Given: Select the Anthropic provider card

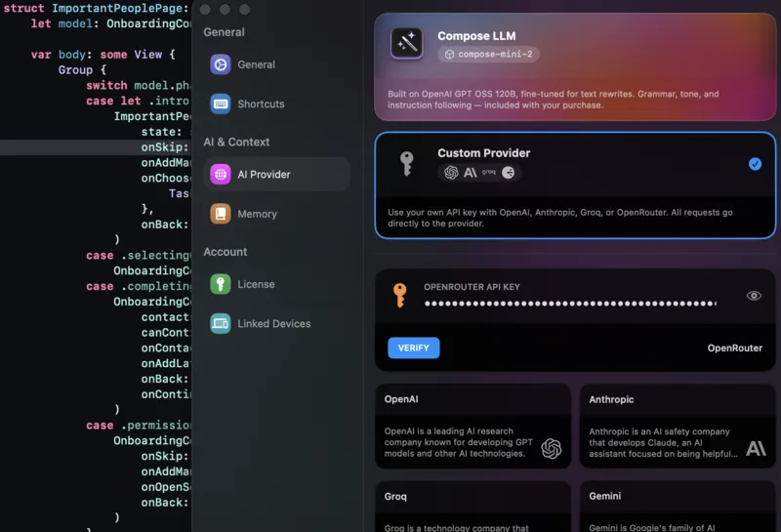Looking at the screenshot, I should click(678, 426).
